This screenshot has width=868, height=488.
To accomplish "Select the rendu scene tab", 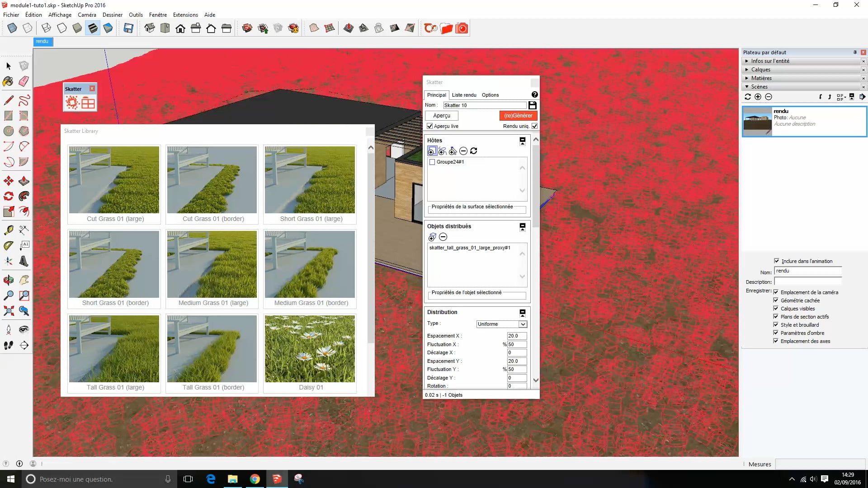I will [42, 42].
